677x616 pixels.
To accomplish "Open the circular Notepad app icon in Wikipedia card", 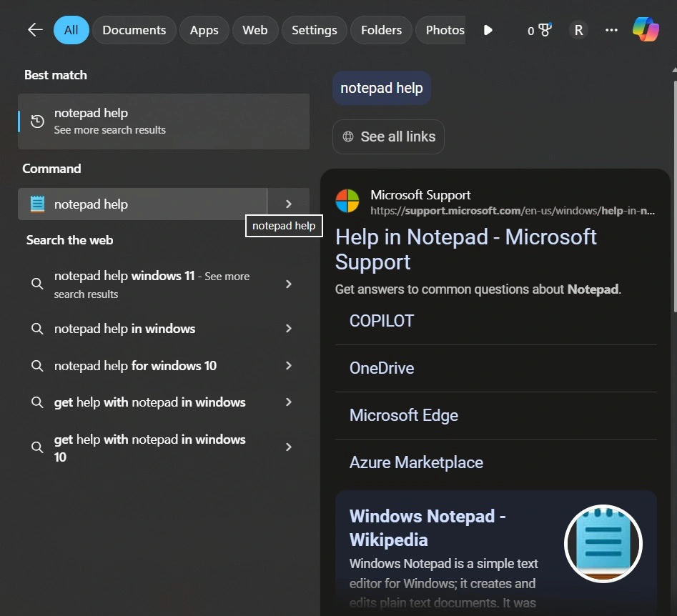I will tap(603, 543).
